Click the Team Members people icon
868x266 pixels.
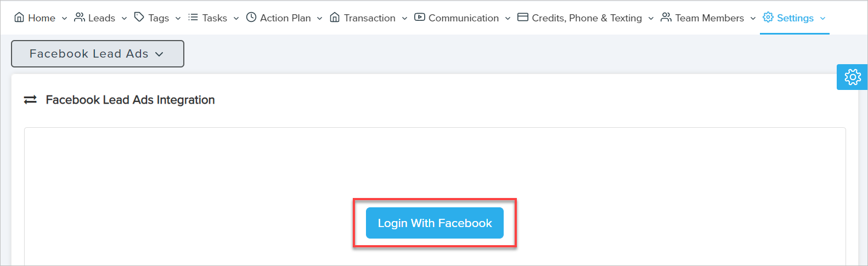[x=666, y=18]
